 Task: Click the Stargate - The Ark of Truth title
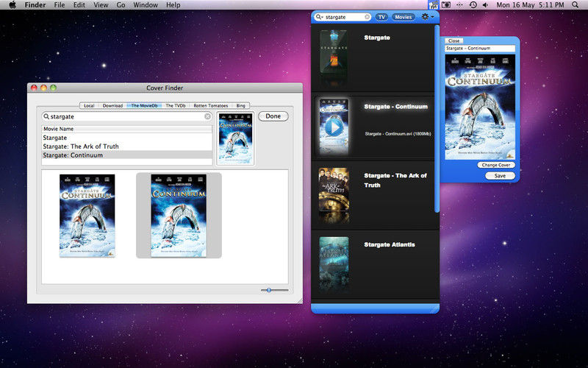tap(395, 180)
